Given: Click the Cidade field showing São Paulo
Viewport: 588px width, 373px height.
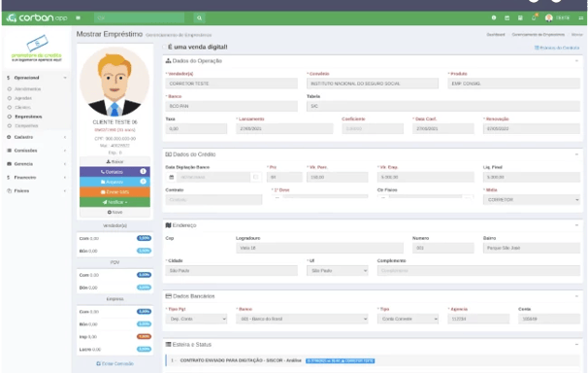Looking at the screenshot, I should click(231, 271).
